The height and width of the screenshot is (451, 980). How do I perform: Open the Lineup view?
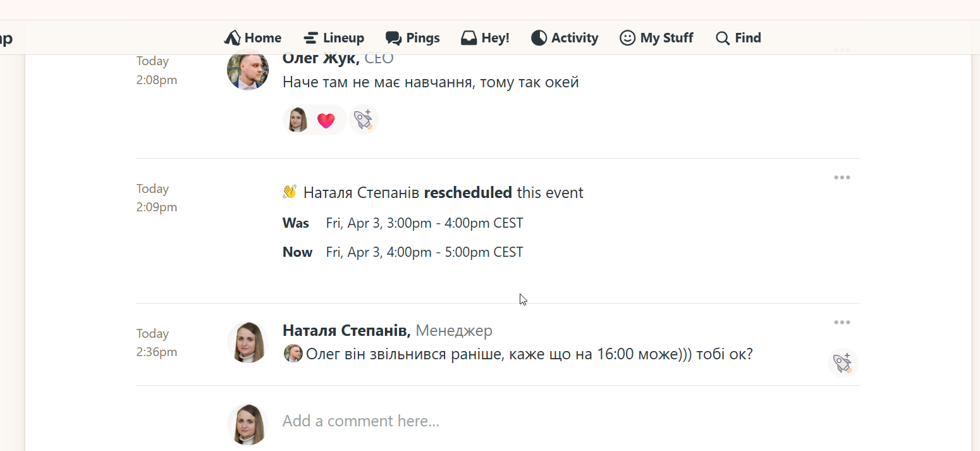point(334,38)
